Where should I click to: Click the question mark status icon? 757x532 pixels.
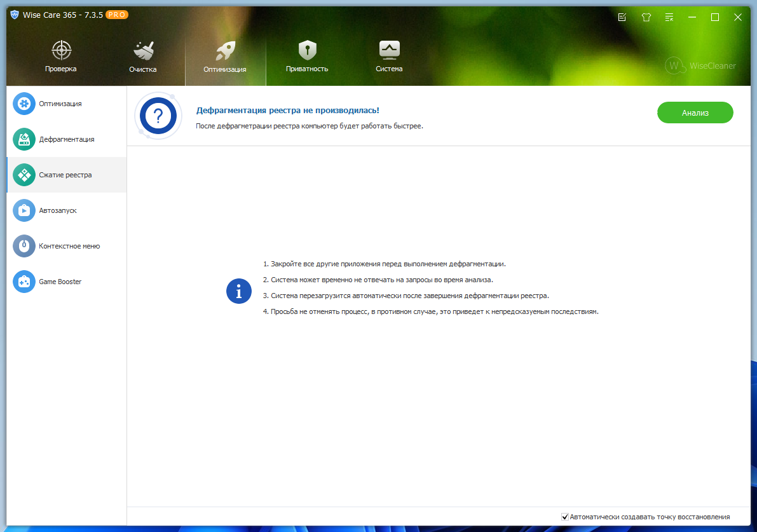point(158,116)
